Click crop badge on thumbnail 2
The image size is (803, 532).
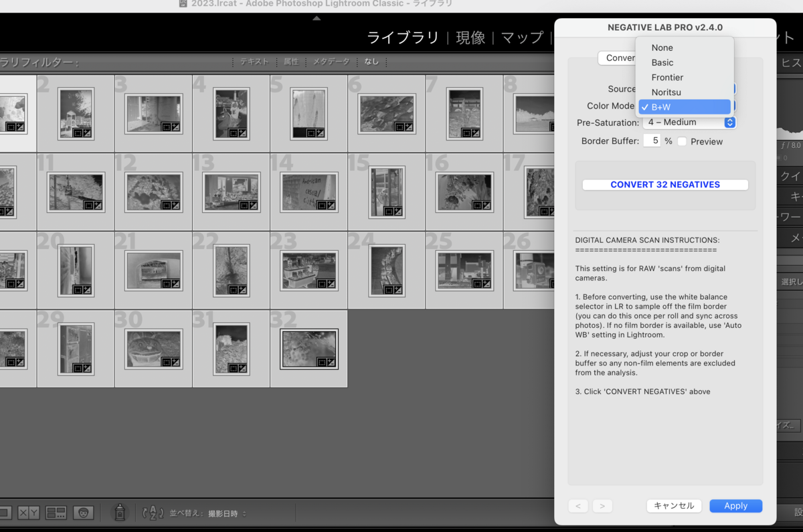78,132
